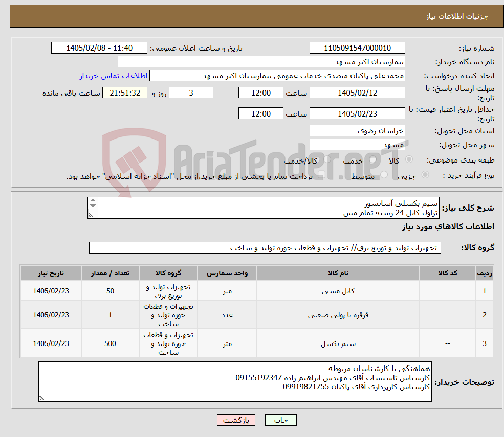Click resize grip of general description box
The height and width of the screenshot is (437, 504).
click(x=91, y=216)
